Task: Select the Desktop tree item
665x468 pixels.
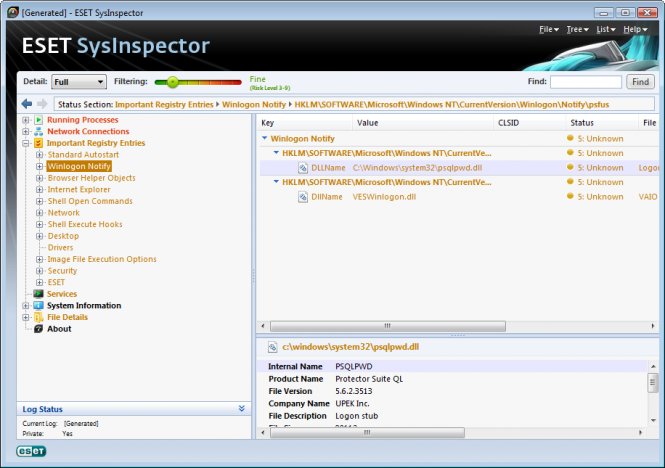Action: (63, 236)
